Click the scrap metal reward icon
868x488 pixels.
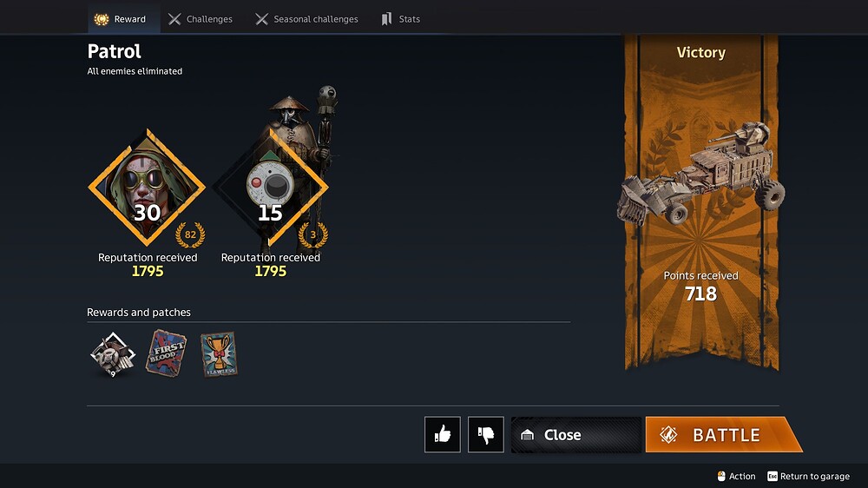(113, 355)
